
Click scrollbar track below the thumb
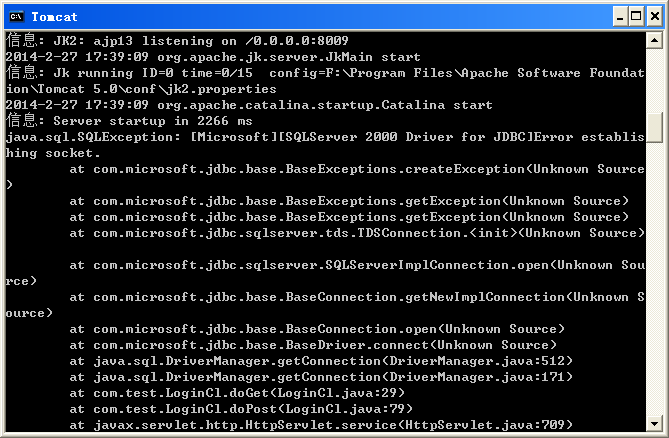(x=654, y=279)
